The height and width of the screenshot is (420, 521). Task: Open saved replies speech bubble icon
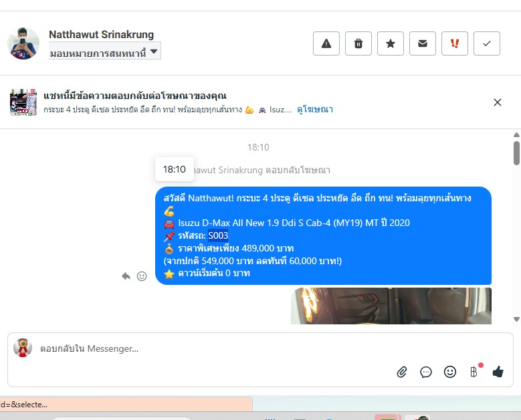click(426, 372)
